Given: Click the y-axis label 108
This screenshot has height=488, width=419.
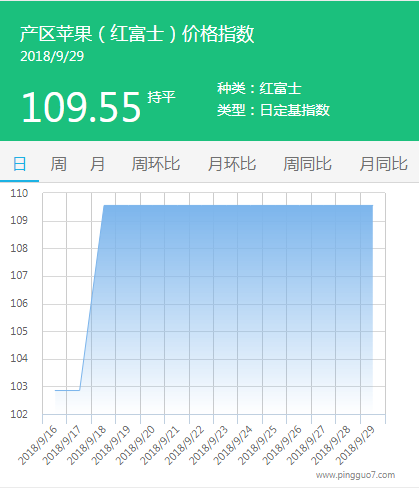Looking at the screenshot, I should (19, 248).
